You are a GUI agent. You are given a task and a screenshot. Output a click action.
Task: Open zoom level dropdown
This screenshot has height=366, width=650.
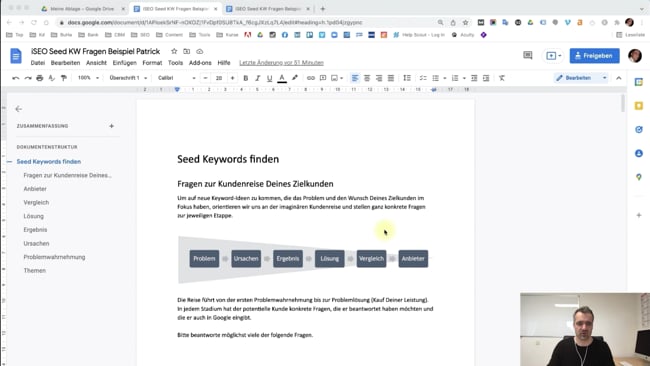pos(89,78)
